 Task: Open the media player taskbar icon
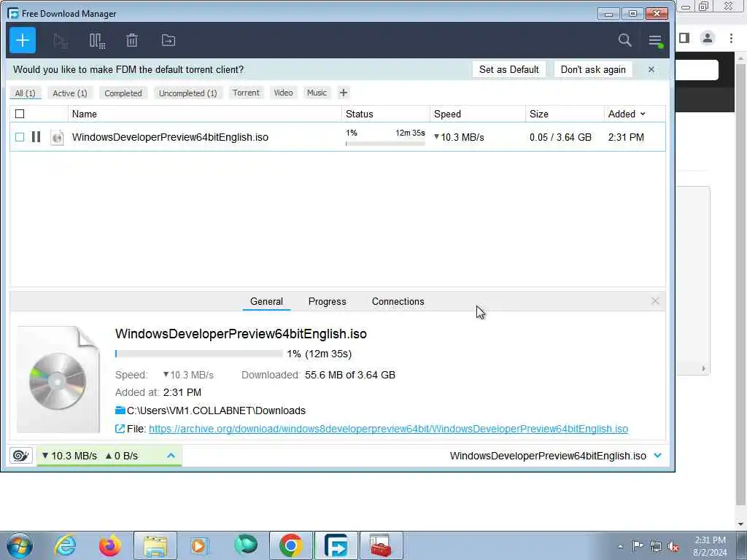click(200, 545)
